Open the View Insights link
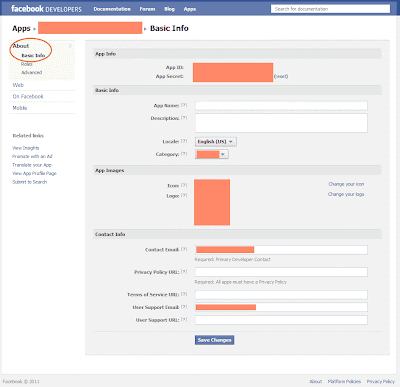This screenshot has width=400, height=387. (26, 148)
